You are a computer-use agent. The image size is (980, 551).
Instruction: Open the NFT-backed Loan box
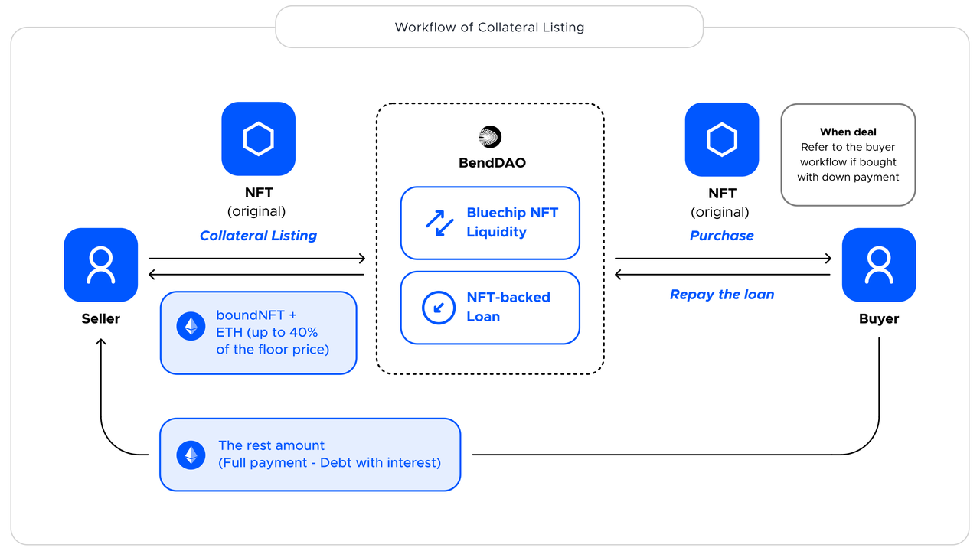[490, 308]
